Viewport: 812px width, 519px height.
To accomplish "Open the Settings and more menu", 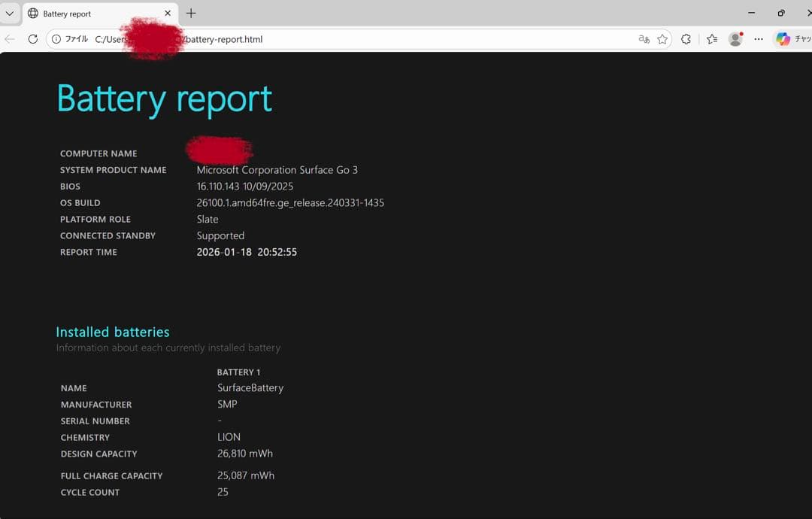I will (759, 39).
